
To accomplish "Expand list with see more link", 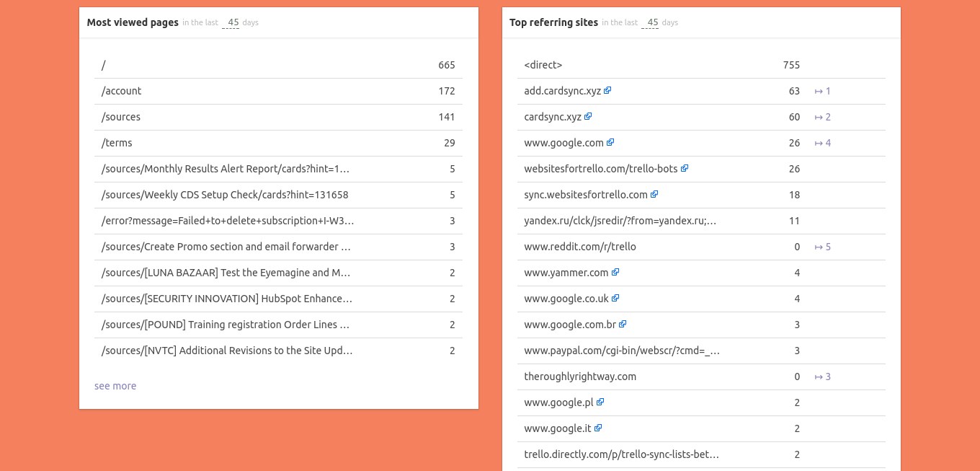I will click(115, 386).
